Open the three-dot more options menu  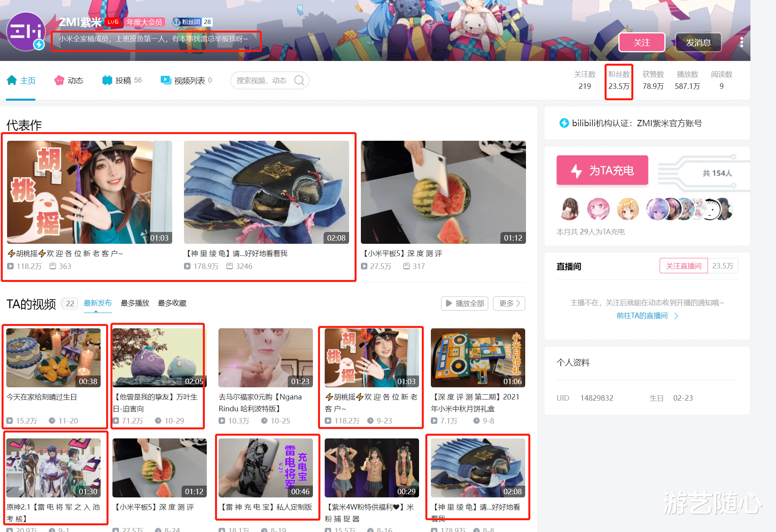[x=741, y=42]
